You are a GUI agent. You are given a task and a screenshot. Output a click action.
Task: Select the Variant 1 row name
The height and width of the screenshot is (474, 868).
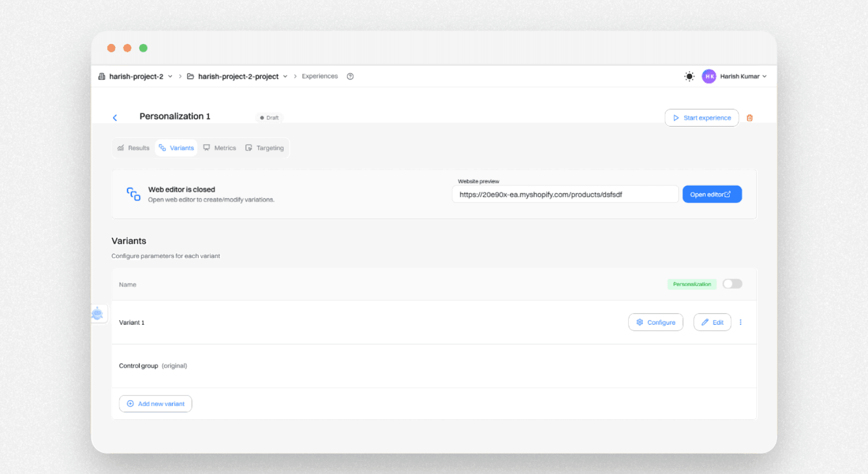point(132,323)
